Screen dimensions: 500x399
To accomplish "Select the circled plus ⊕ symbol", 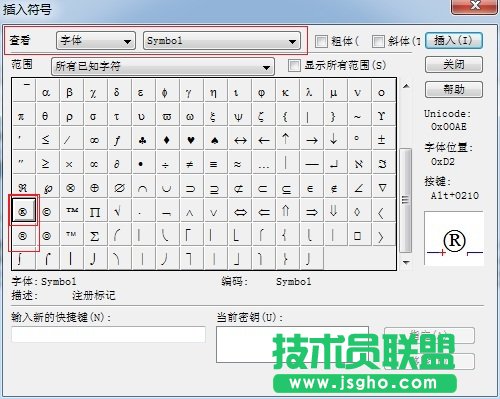I will coord(96,187).
